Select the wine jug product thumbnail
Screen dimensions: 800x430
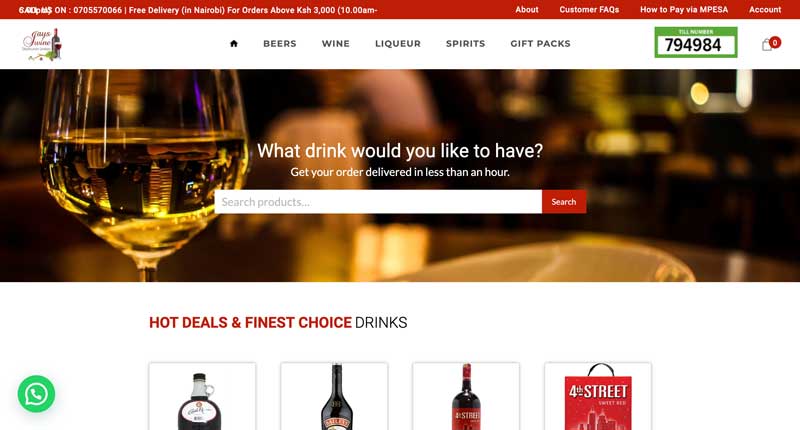[203, 396]
